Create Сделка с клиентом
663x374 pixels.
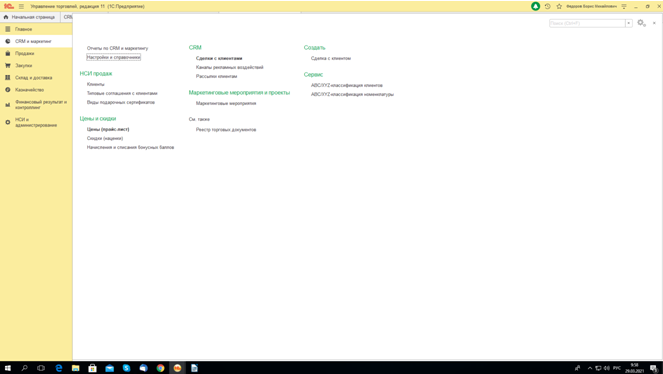[331, 58]
